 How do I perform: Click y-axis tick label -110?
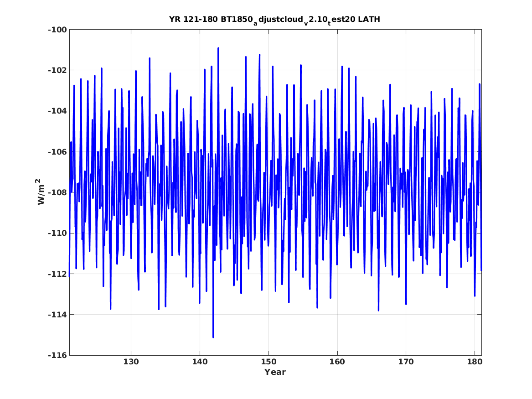tap(57, 233)
